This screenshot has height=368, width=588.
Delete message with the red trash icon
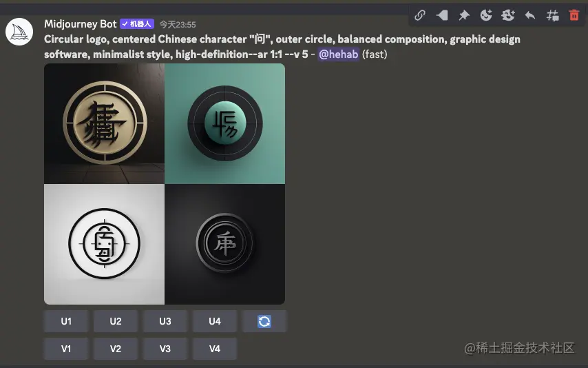574,15
